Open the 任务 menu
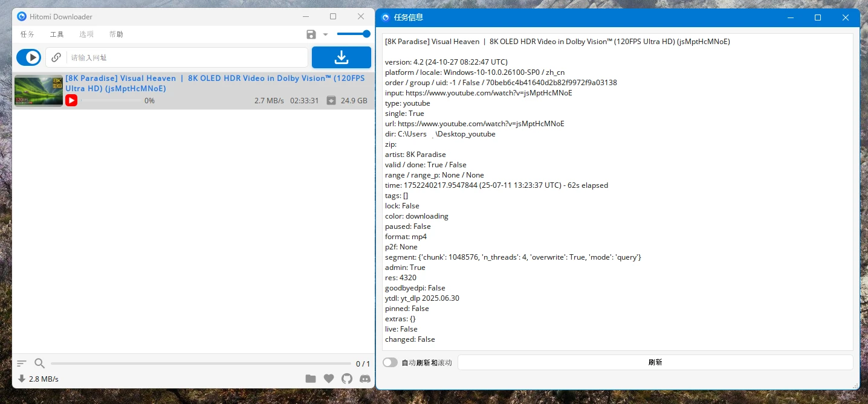This screenshot has height=404, width=868. (x=27, y=34)
